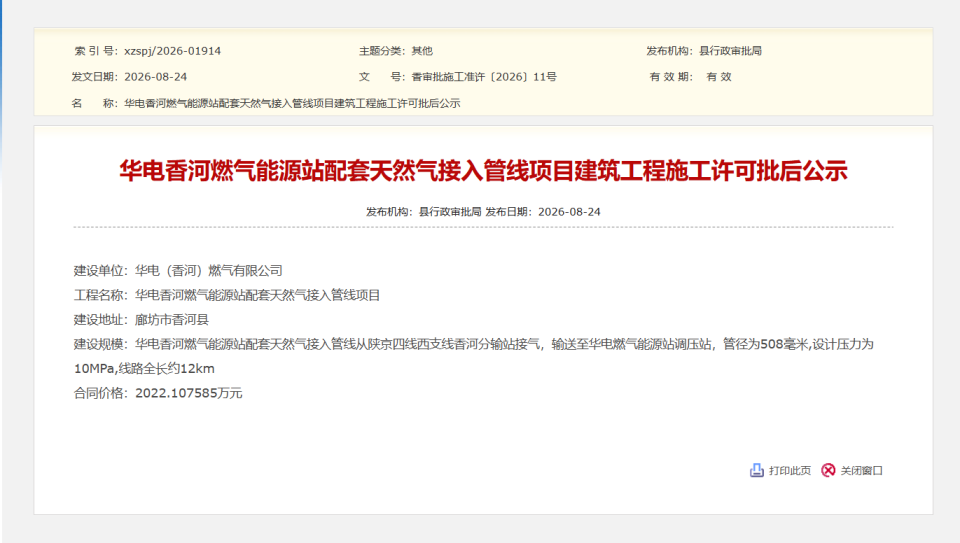Click the 建设规模 description paragraph
960x543 pixels.
coord(474,356)
